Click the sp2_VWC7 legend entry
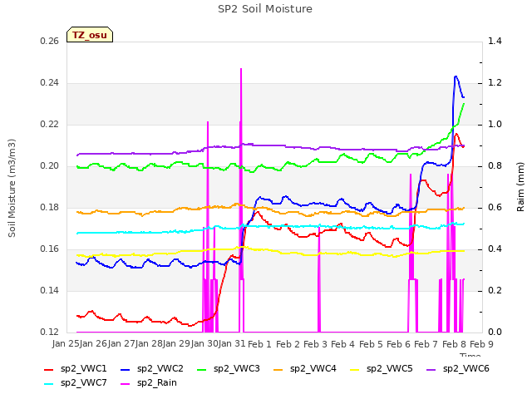The height and width of the screenshot is (399, 532). point(76,383)
